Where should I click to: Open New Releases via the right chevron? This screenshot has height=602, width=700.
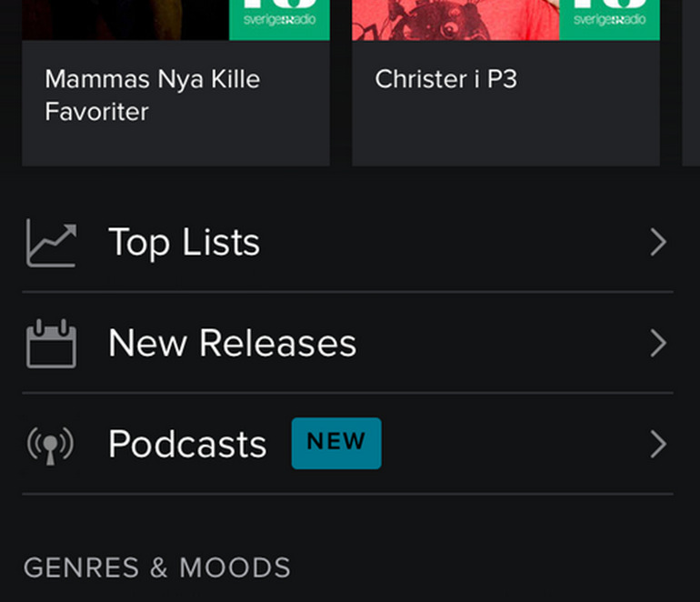tap(658, 344)
